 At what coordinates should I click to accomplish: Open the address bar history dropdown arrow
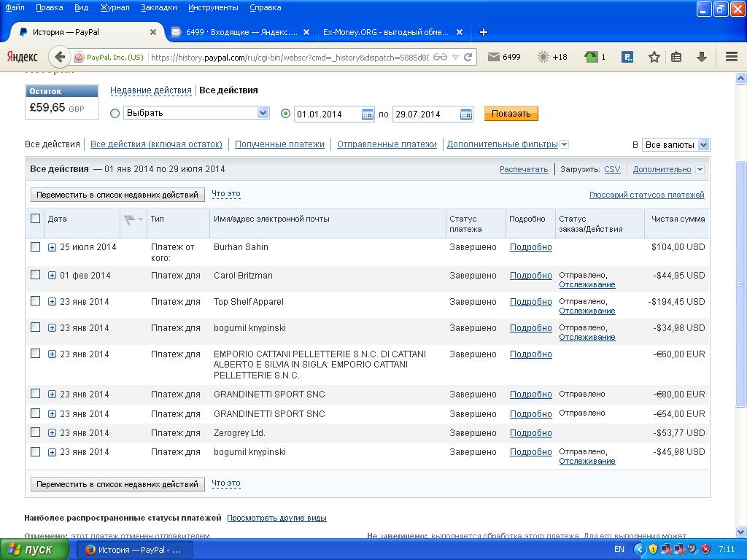455,57
